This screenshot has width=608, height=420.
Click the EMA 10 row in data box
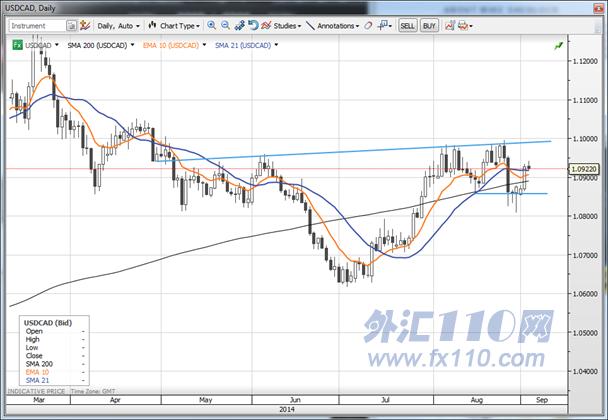click(x=55, y=372)
